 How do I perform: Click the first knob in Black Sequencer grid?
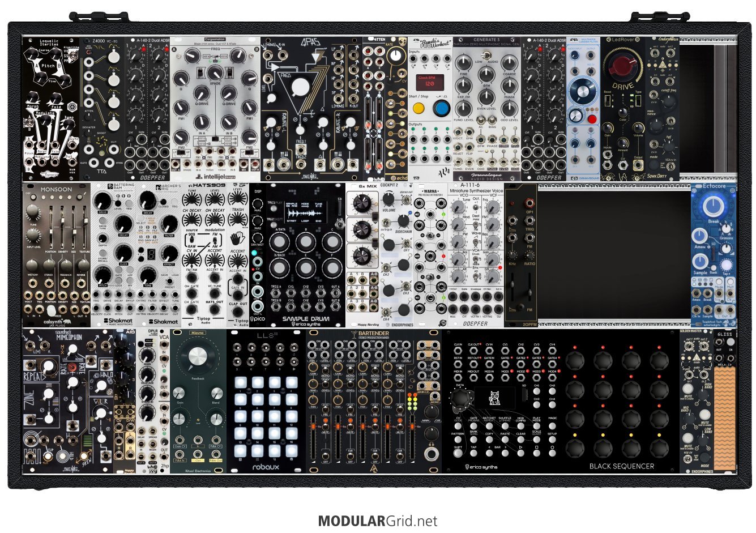[575, 360]
